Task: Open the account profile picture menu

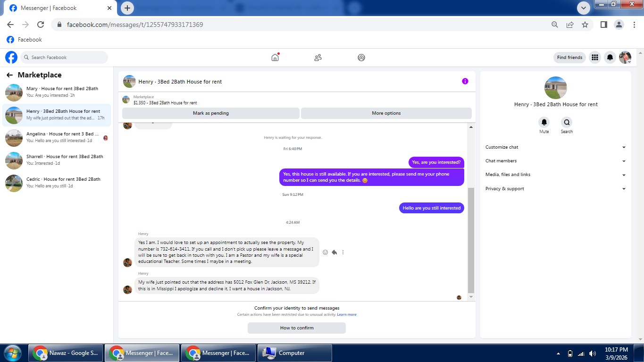Action: click(x=625, y=58)
